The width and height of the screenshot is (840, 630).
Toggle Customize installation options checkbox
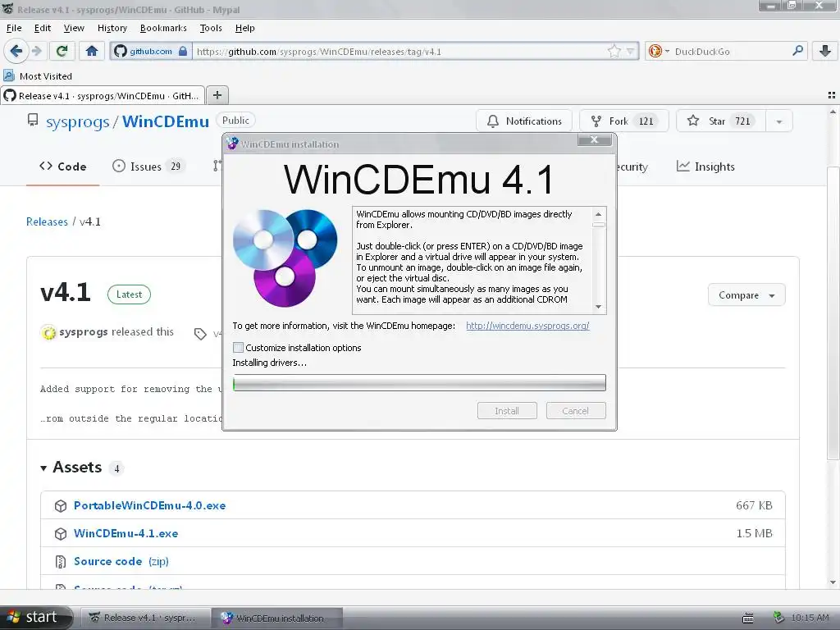coord(239,348)
